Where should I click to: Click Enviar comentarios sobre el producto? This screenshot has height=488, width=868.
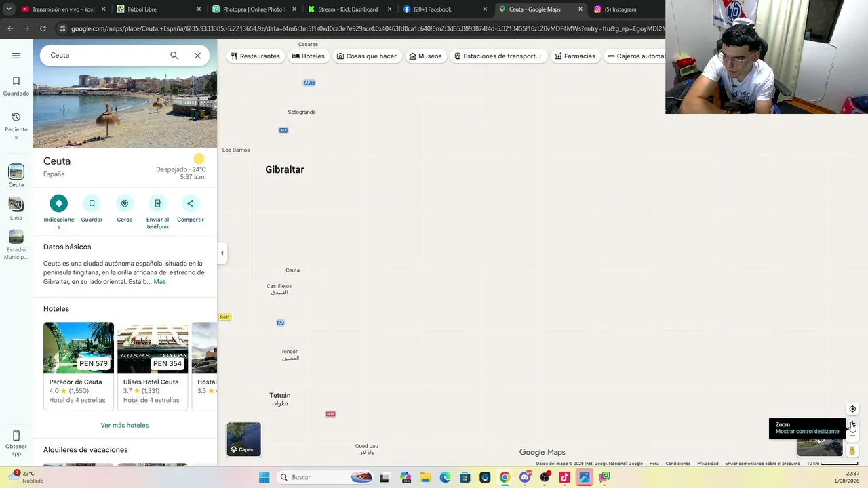[x=762, y=464]
